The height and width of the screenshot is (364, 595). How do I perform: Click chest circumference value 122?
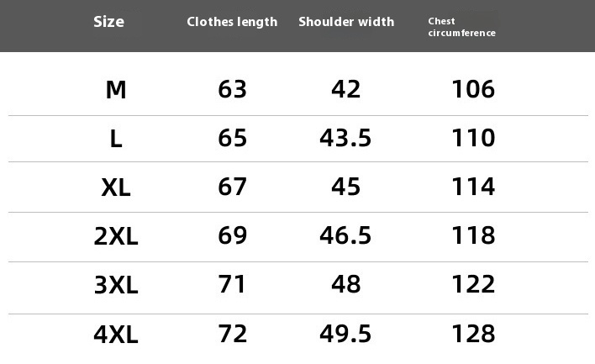pyautogui.click(x=473, y=284)
